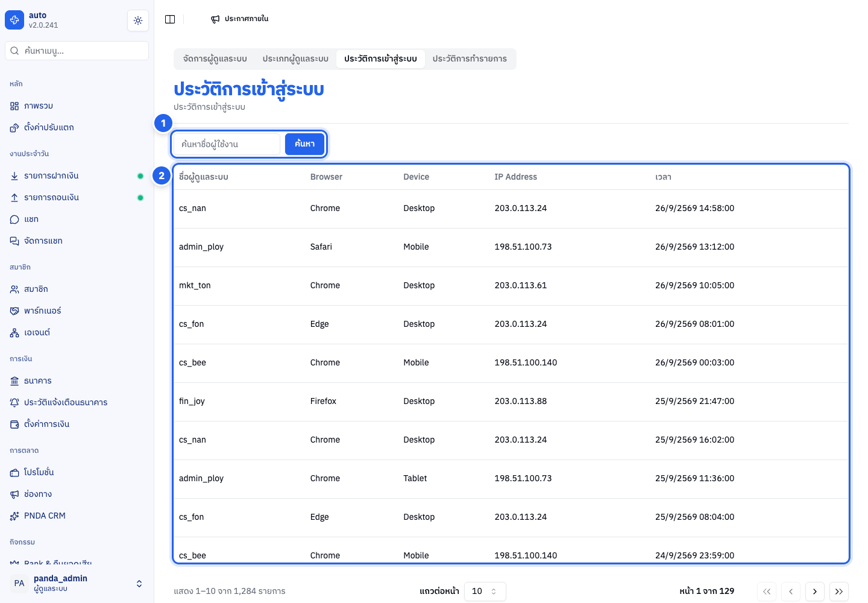868x603 pixels.
Task: Open ตั้งค่าปรับแตก settings icon
Action: pyautogui.click(x=14, y=128)
